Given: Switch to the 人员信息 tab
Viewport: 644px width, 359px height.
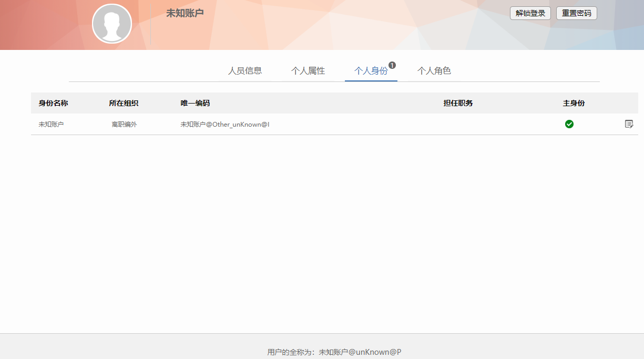Looking at the screenshot, I should (x=245, y=70).
